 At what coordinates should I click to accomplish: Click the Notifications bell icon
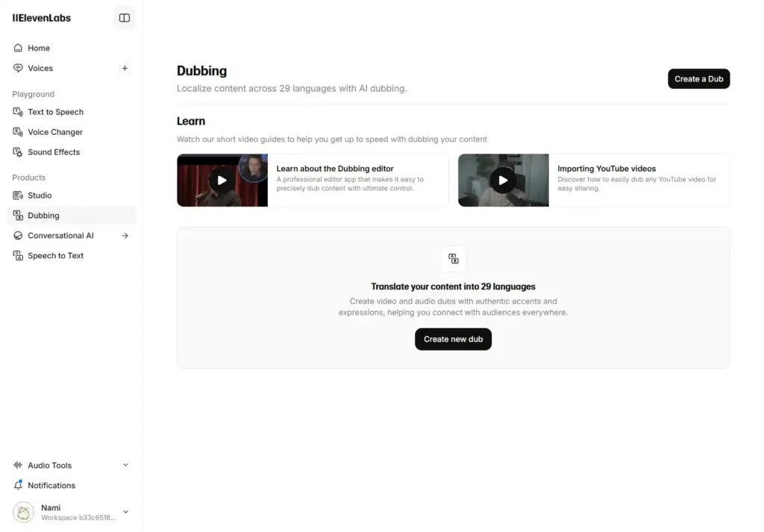coord(18,485)
